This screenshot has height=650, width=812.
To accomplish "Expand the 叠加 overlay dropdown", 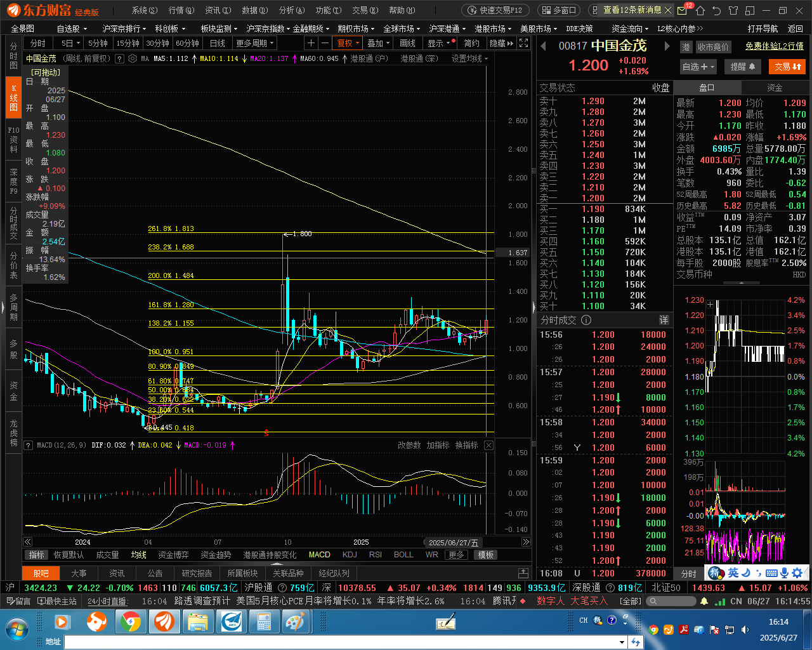I will (x=379, y=43).
